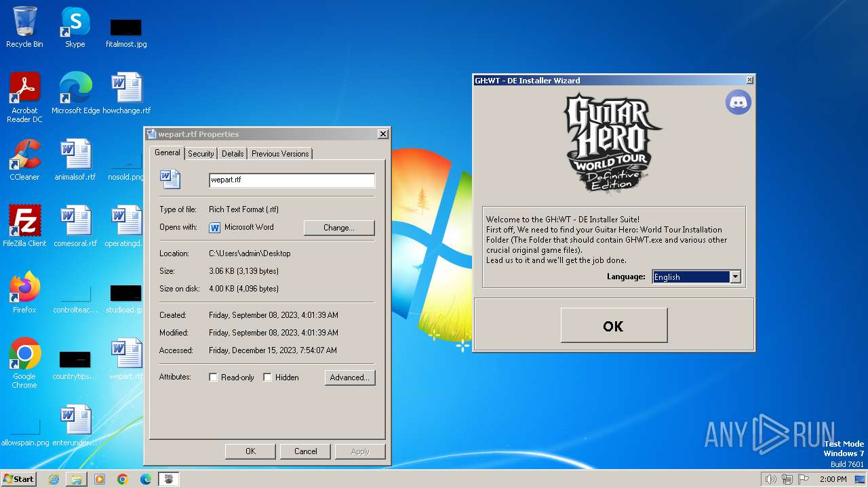Select Microsoft Edge desktop shortcut
The width and height of the screenshot is (868, 488).
click(x=75, y=93)
